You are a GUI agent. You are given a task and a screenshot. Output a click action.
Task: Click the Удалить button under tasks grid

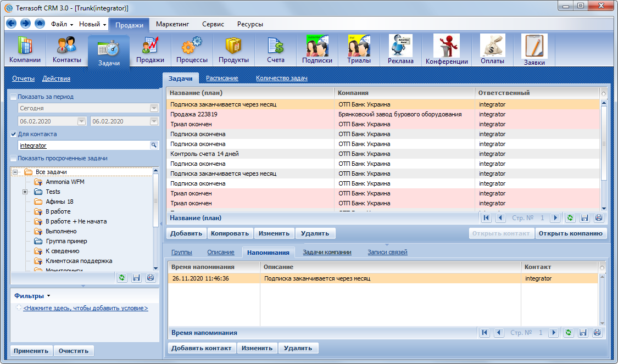(x=315, y=233)
